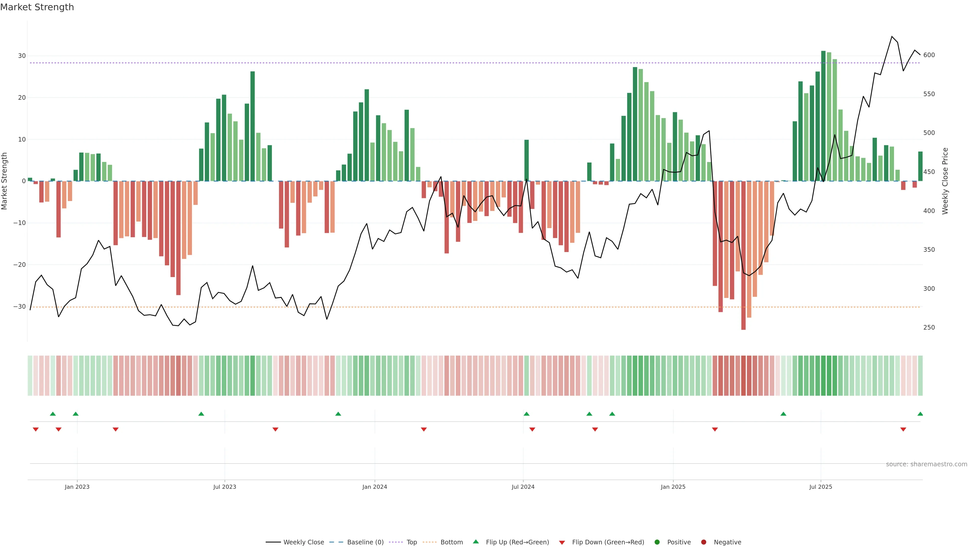Image resolution: width=980 pixels, height=551 pixels.
Task: Click the Jan 2024 axis label
Action: [x=374, y=487]
